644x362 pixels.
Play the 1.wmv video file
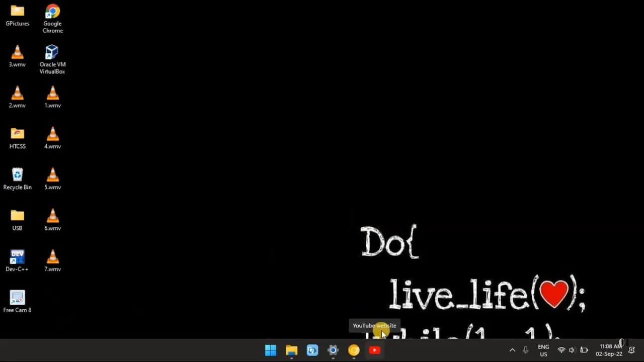pyautogui.click(x=52, y=93)
